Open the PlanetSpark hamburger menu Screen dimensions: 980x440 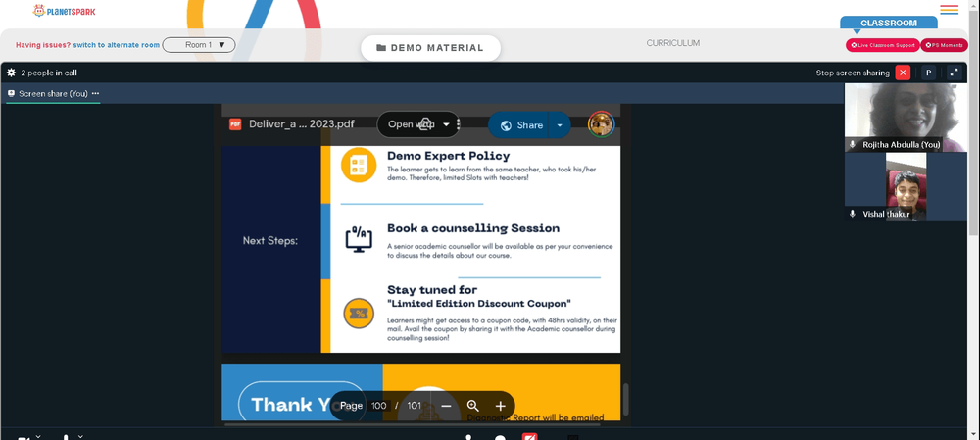point(949,10)
